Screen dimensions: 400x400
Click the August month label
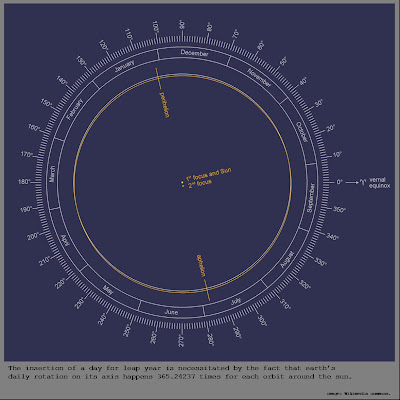287,259
